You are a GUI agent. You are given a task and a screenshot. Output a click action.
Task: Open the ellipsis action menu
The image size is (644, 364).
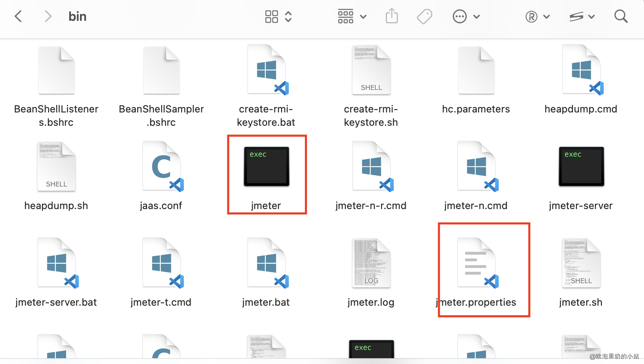coord(459,17)
